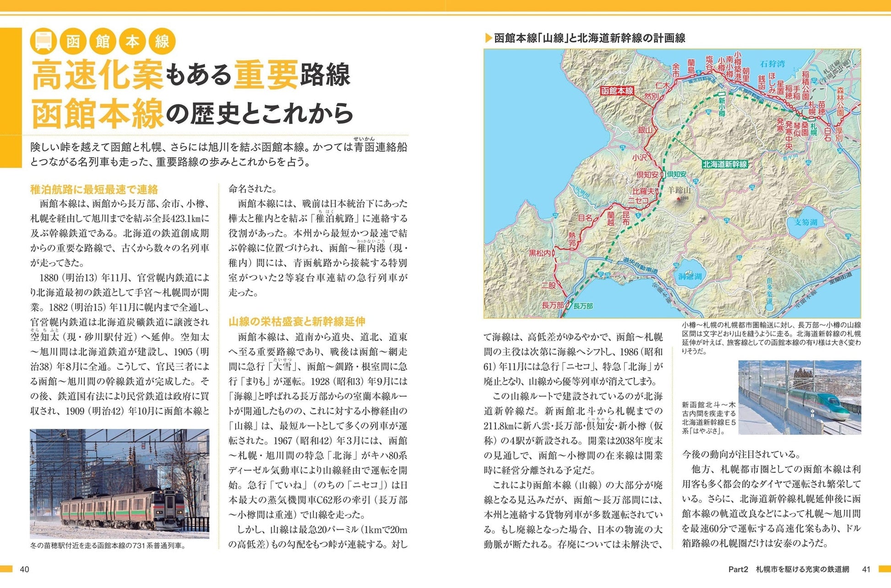Click the lead sentence starting 険しい峠を越えて
The width and height of the screenshot is (891, 588).
click(219, 154)
